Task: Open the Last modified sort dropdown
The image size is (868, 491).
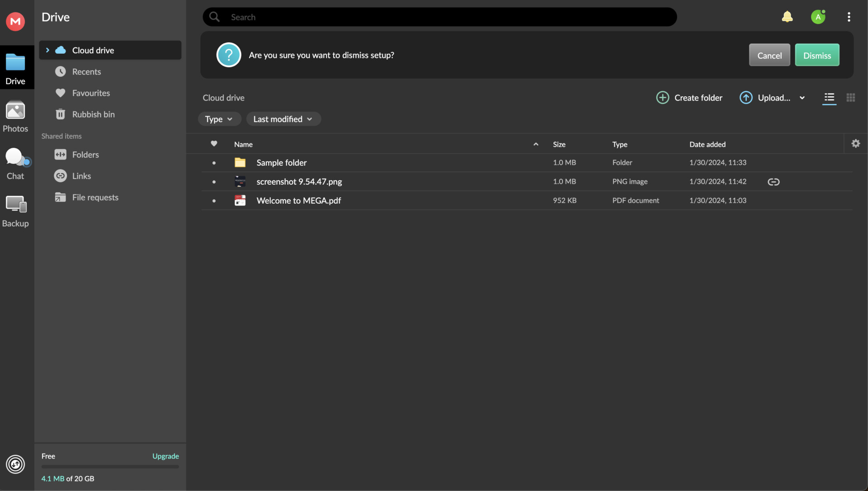Action: click(283, 119)
